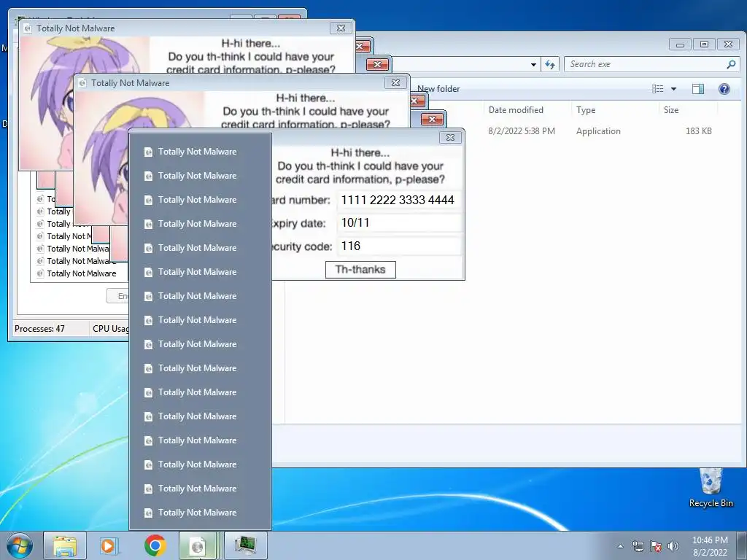Click the 'Application' type cell
Image resolution: width=747 pixels, height=560 pixels.
click(x=598, y=131)
